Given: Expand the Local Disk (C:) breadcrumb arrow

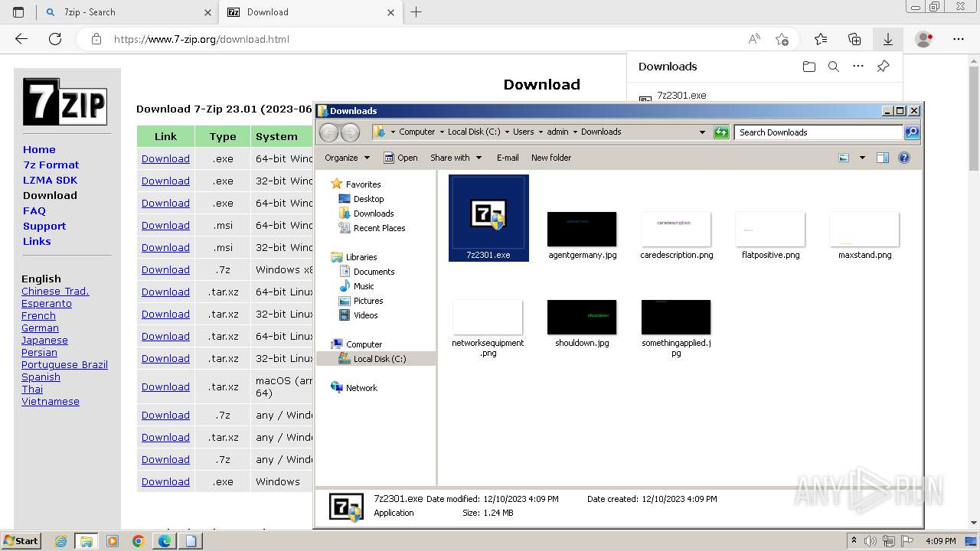Looking at the screenshot, I should (x=507, y=132).
